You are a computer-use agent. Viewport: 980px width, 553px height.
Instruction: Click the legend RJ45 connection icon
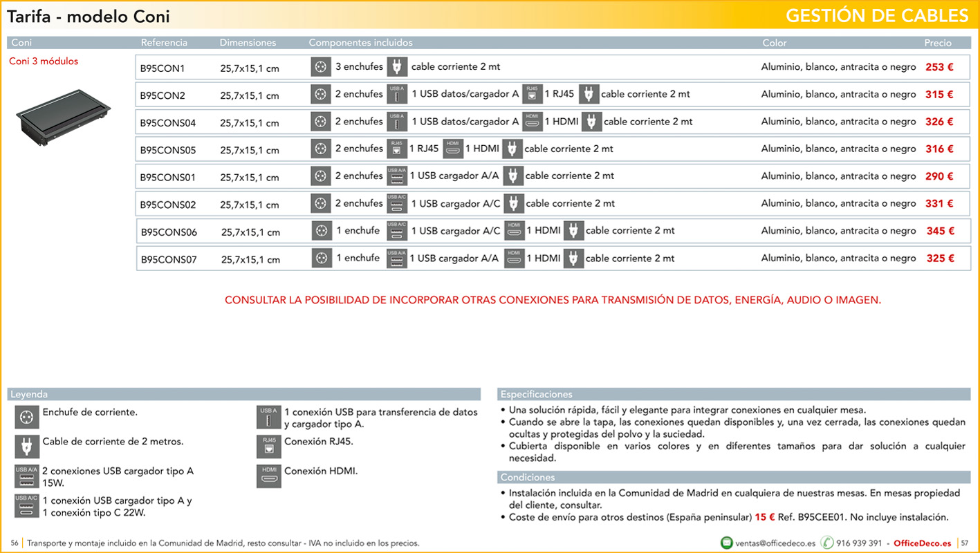(x=269, y=447)
